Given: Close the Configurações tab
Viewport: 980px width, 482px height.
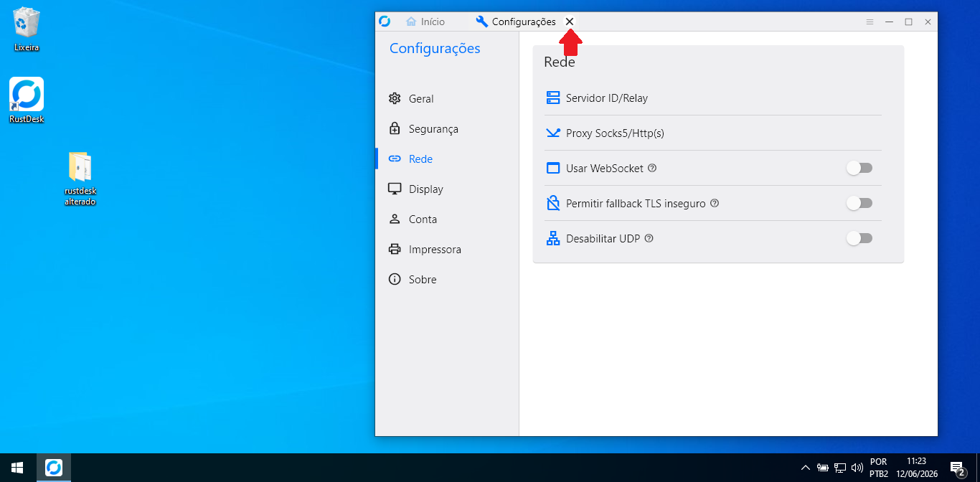Looking at the screenshot, I should pyautogui.click(x=570, y=22).
